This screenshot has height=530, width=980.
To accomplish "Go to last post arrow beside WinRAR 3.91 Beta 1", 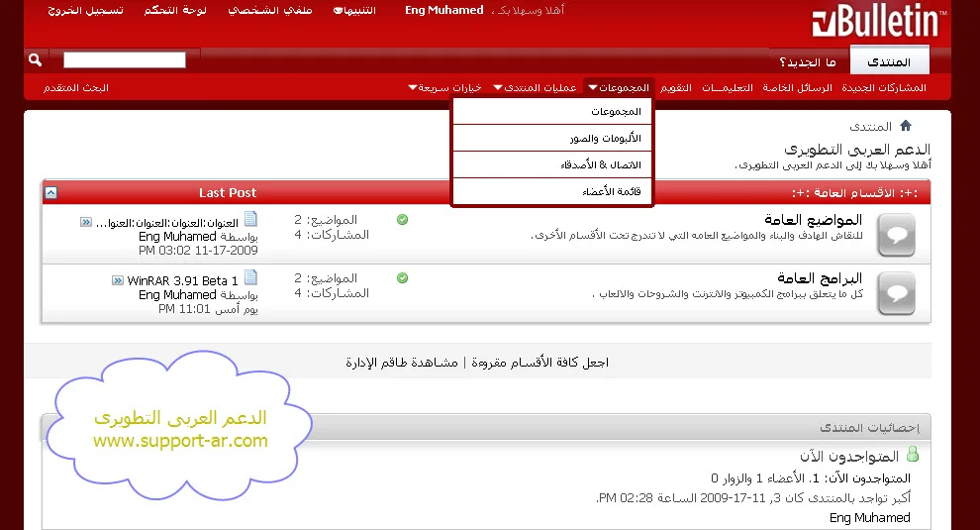I will click(x=118, y=280).
